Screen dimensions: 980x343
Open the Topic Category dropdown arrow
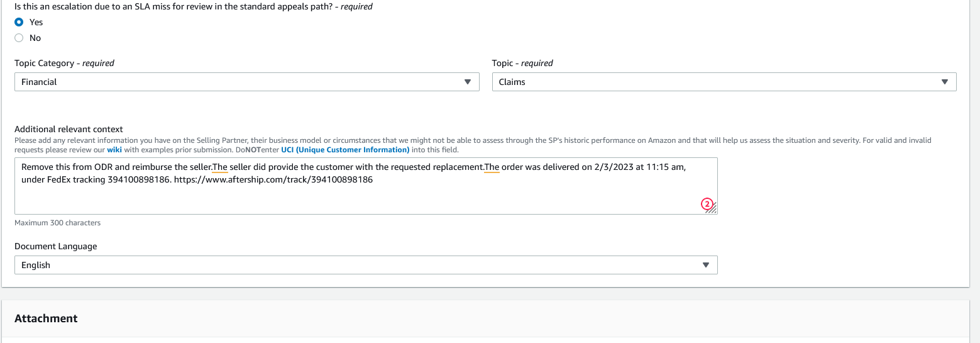pyautogui.click(x=467, y=82)
